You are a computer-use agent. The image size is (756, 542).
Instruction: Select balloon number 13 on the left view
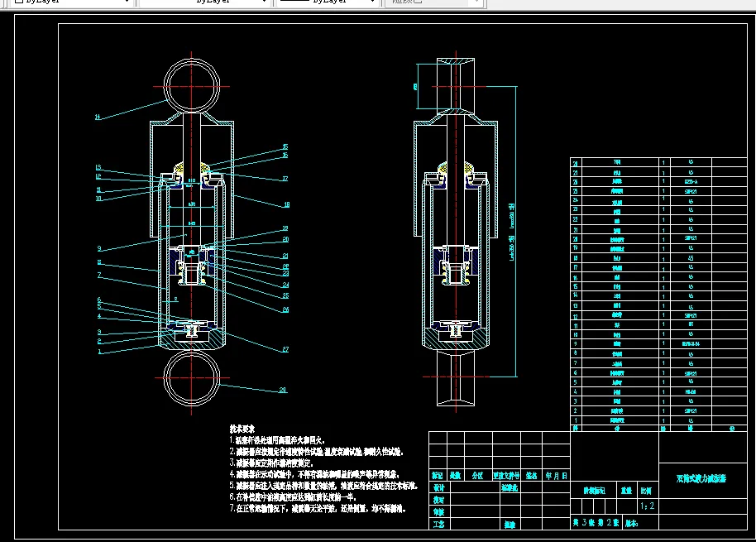point(98,168)
